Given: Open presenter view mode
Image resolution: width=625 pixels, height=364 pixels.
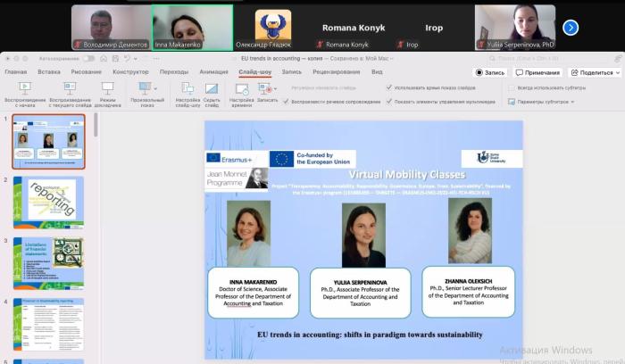Looking at the screenshot, I should 107,88.
